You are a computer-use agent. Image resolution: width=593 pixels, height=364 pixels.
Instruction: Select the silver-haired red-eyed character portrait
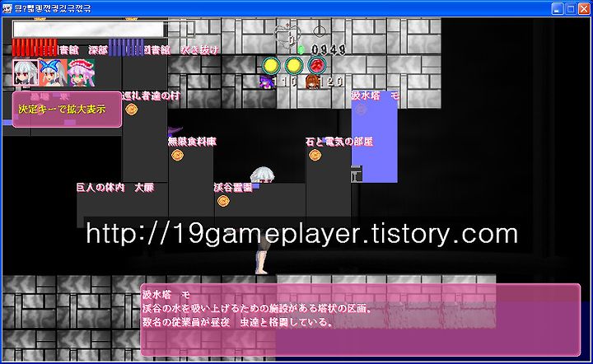[x=26, y=72]
